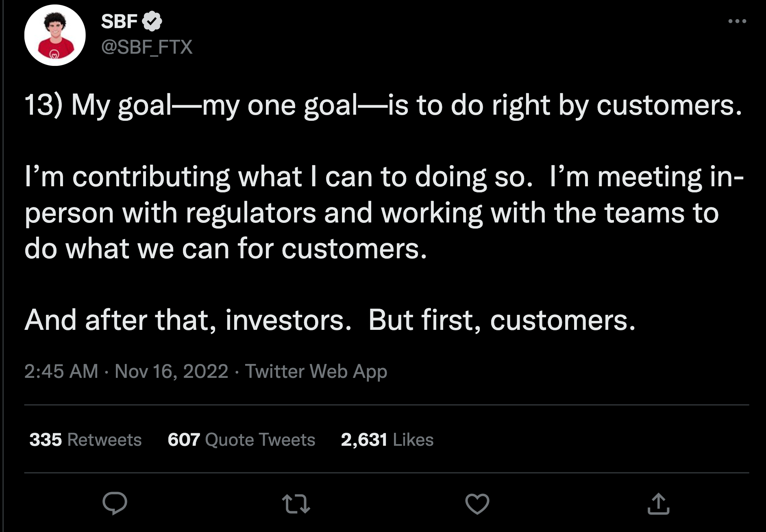Click the Twitter Web App source label

[316, 371]
